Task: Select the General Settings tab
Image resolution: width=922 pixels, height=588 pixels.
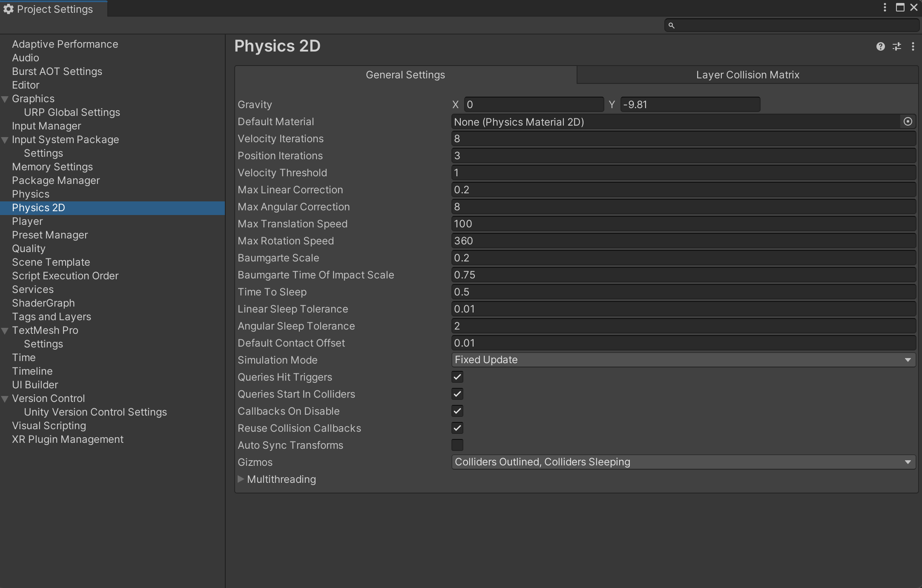Action: [x=405, y=75]
